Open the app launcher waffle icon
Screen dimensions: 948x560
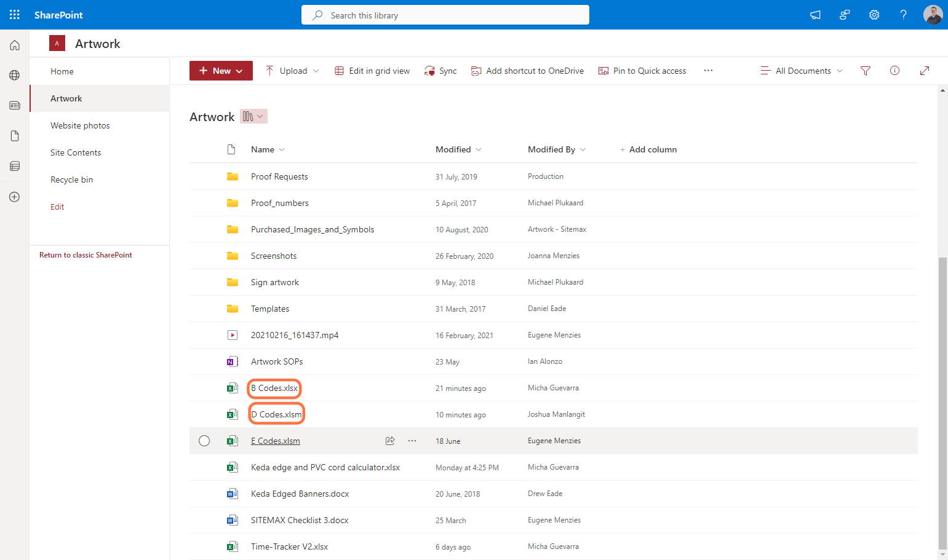[15, 15]
